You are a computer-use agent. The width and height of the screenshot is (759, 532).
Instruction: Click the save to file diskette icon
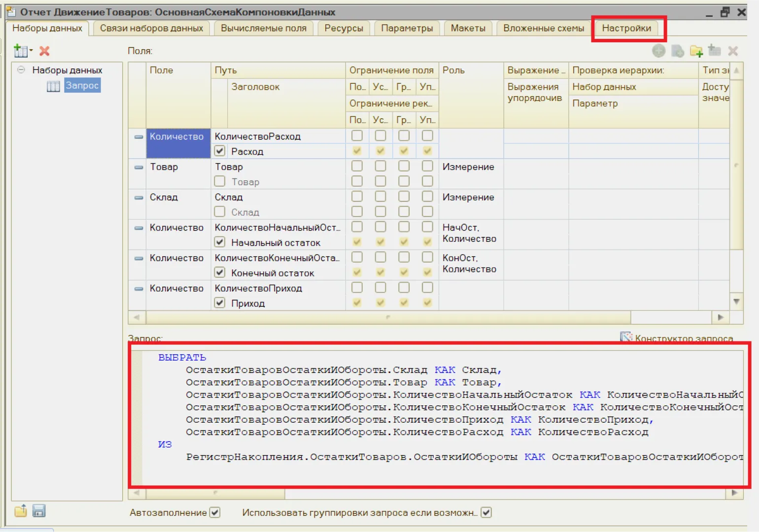click(39, 511)
